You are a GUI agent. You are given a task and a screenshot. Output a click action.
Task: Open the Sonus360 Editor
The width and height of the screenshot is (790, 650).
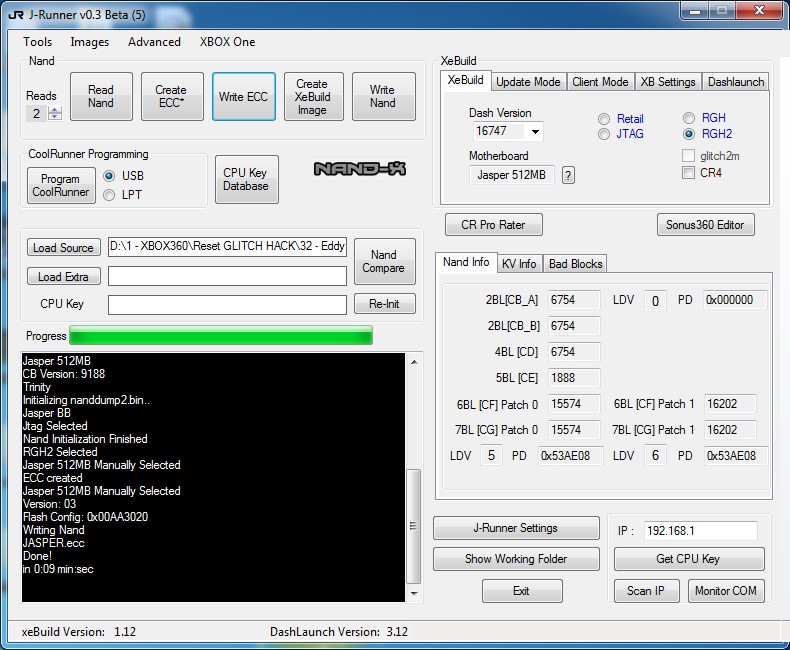click(x=705, y=225)
